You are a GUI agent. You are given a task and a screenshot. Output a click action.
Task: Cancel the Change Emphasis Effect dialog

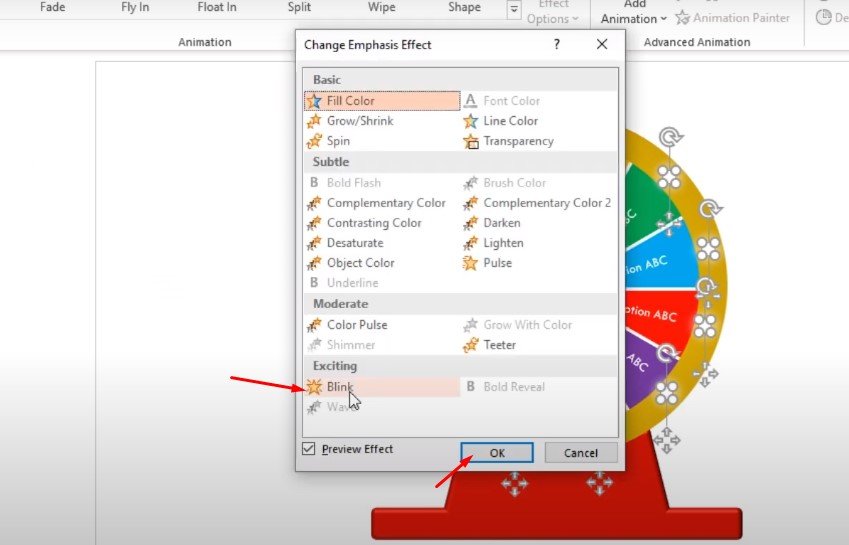[x=581, y=453]
